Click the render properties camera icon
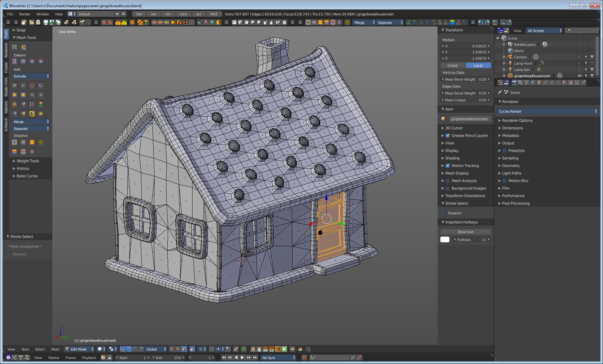 point(514,83)
